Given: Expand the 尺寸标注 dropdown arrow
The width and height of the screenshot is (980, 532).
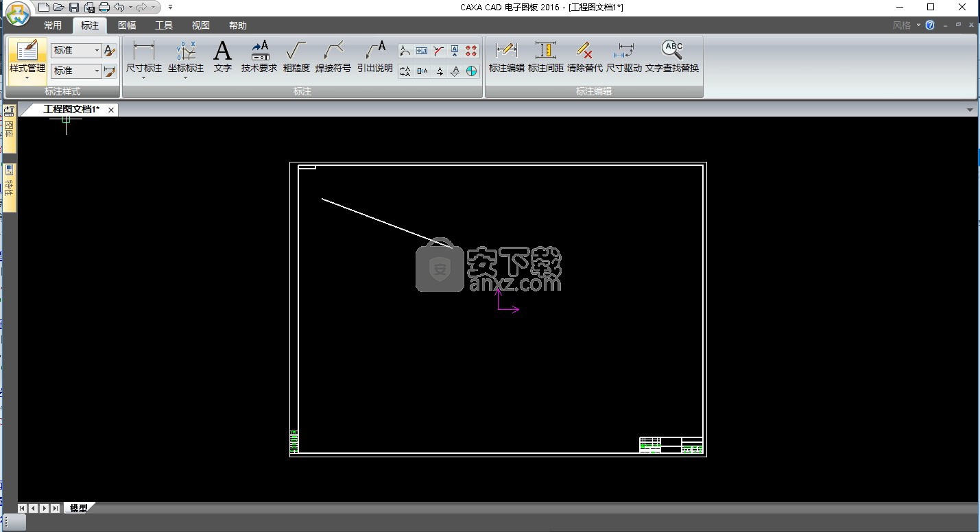Looking at the screenshot, I should click(x=144, y=78).
